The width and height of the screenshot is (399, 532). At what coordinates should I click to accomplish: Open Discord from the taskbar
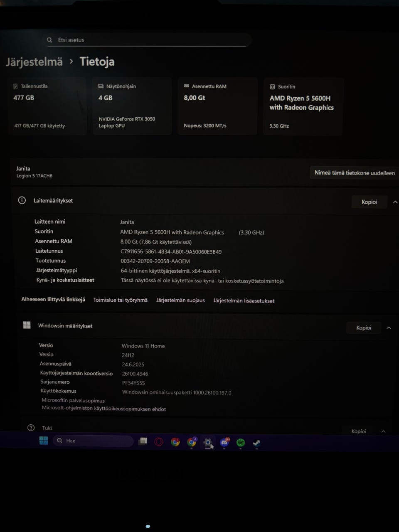click(x=224, y=442)
